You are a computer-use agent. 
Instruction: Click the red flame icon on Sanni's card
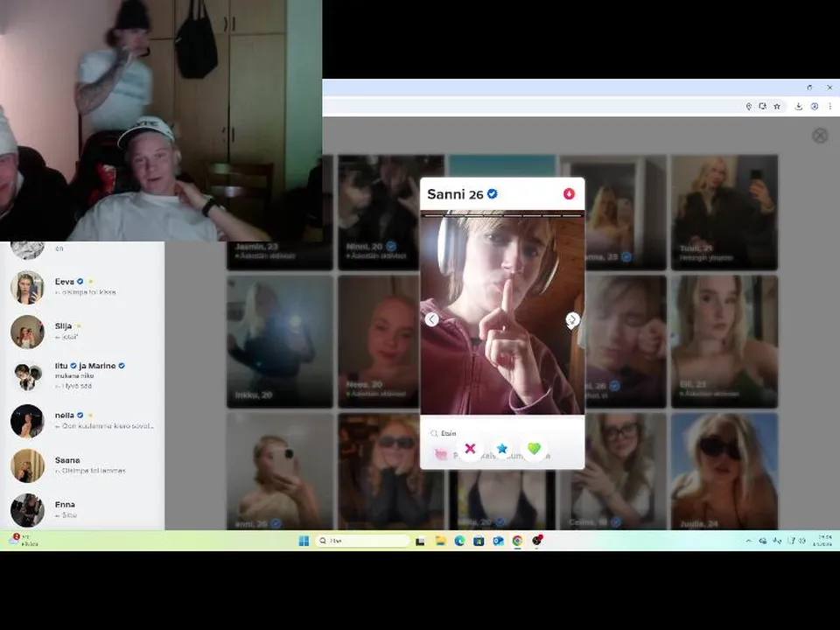pos(569,193)
